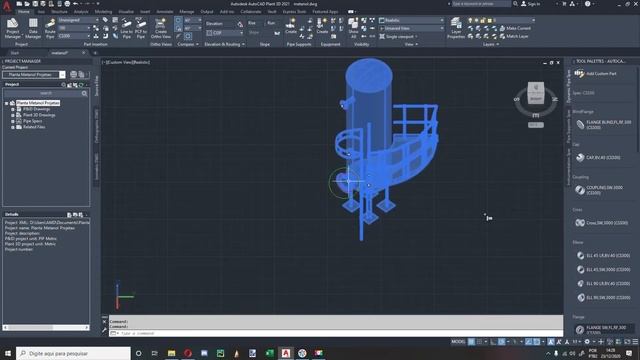
Task: Open the Annotate ribbon tab
Action: coord(164,11)
